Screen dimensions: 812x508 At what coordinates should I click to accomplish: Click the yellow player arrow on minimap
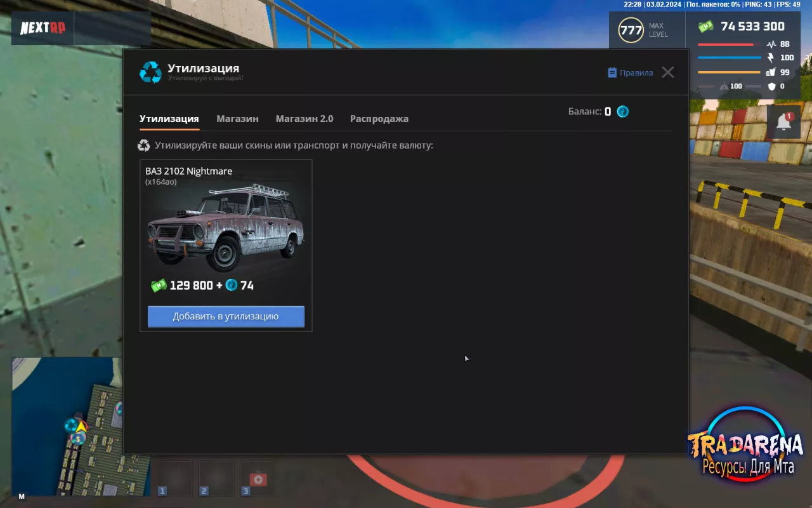[x=81, y=426]
